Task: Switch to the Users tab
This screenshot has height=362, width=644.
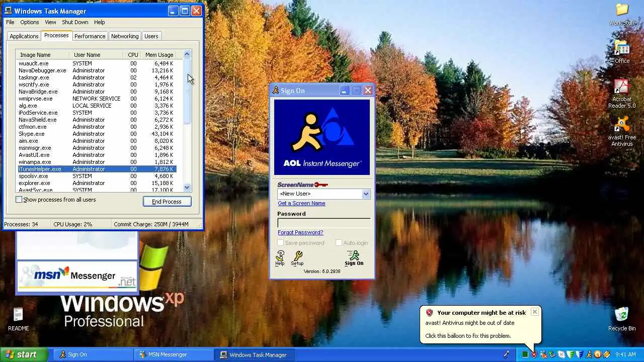Action: coord(151,36)
